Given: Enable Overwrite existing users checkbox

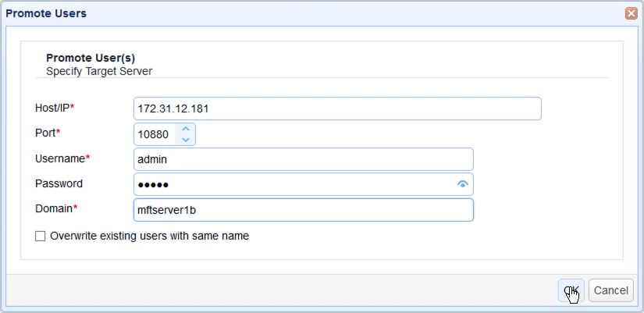Looking at the screenshot, I should [41, 236].
